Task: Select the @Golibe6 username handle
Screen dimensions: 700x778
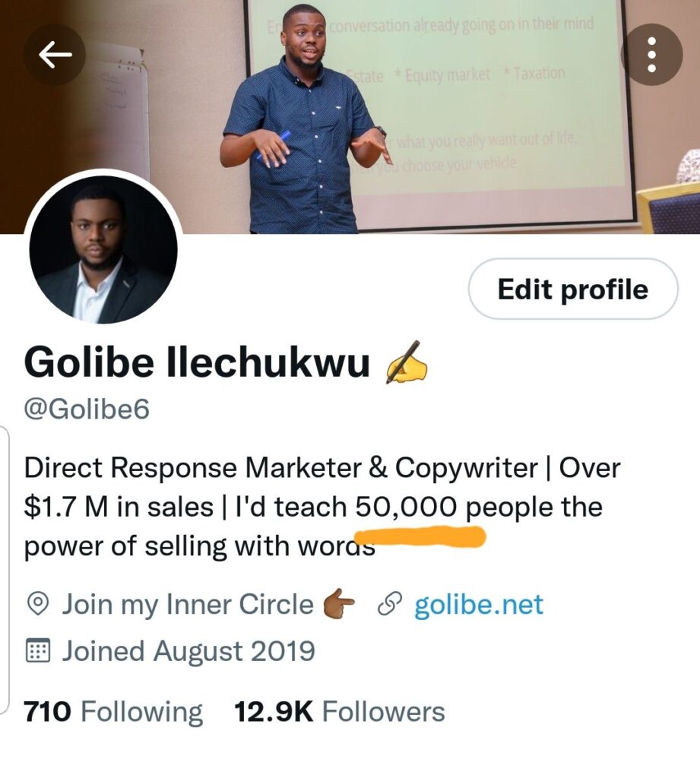Action: (87, 410)
